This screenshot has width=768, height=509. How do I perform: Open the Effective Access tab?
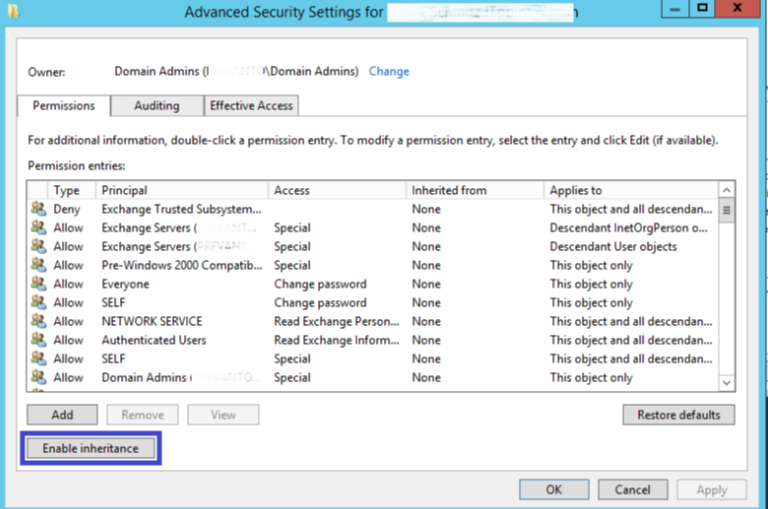251,106
